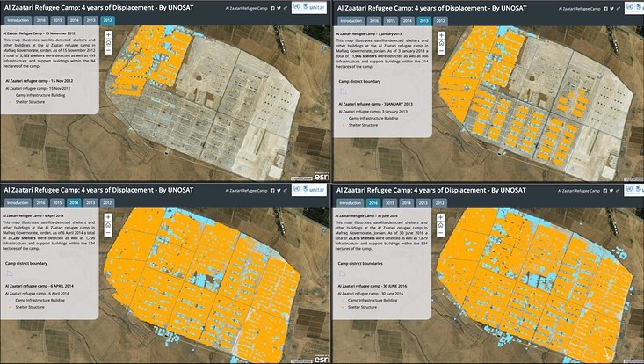
Task: Click '25,815 shelters' bold text in 2016 description
Action: [x=362, y=238]
